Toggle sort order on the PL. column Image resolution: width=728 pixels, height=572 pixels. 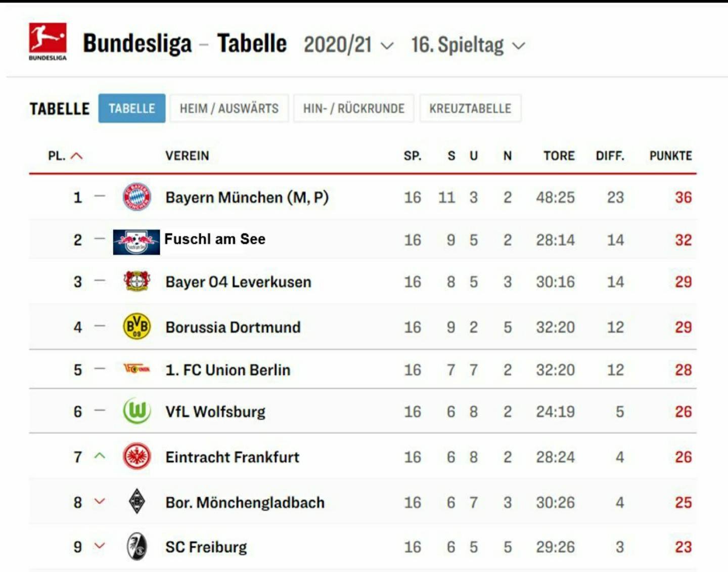click(65, 156)
